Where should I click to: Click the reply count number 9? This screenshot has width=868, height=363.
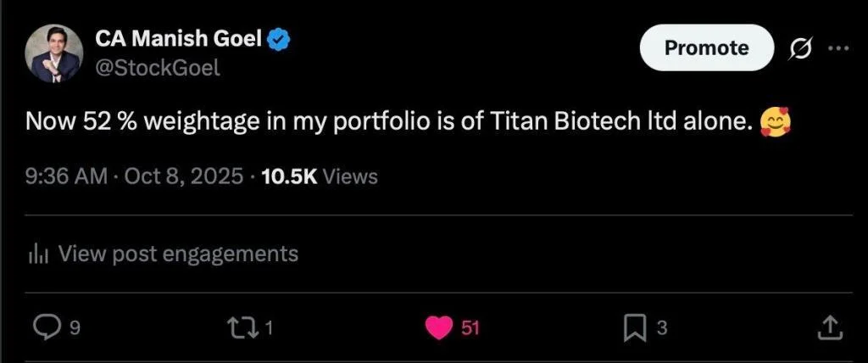[75, 328]
